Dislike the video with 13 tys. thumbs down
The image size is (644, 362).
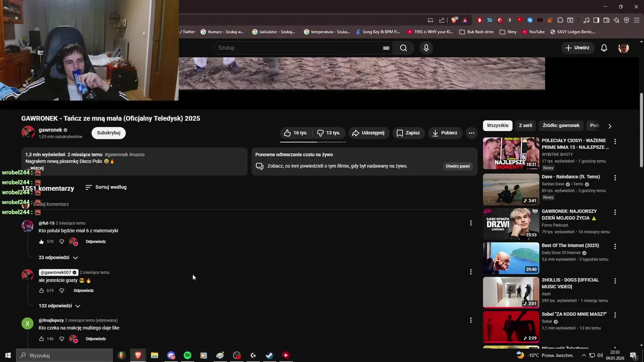(x=329, y=133)
